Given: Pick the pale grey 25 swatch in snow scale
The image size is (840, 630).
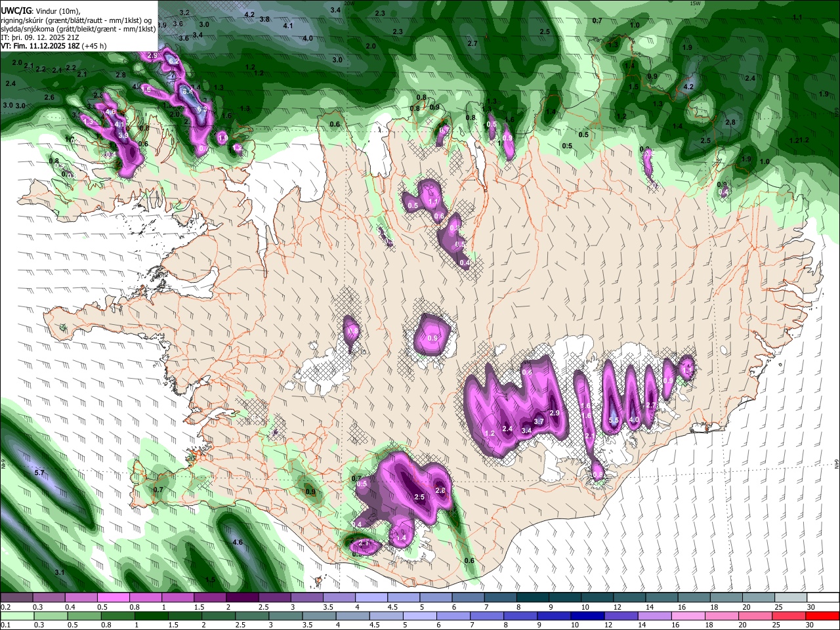Looking at the screenshot, I should tap(791, 597).
